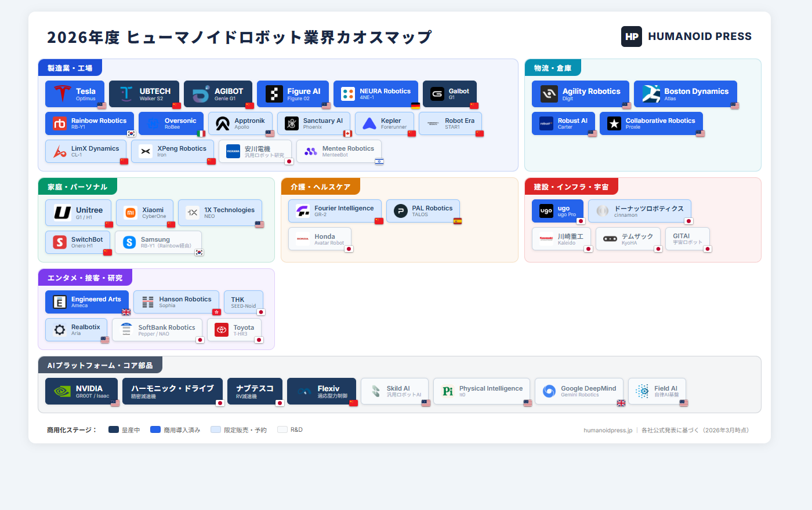Select the エンタメ・接客・研究 category tab
Screen dimensions: 812x510
[85, 278]
